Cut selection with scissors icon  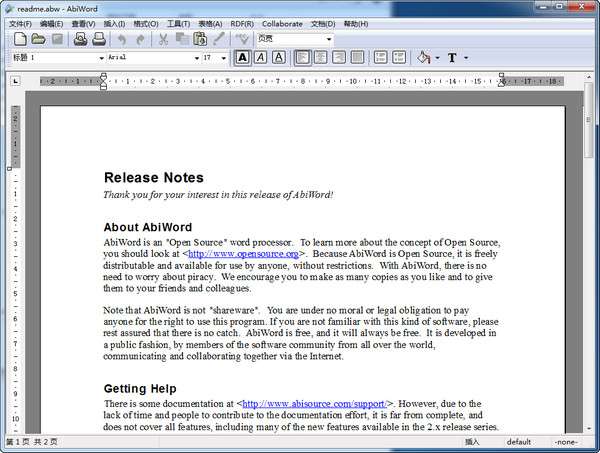point(163,39)
